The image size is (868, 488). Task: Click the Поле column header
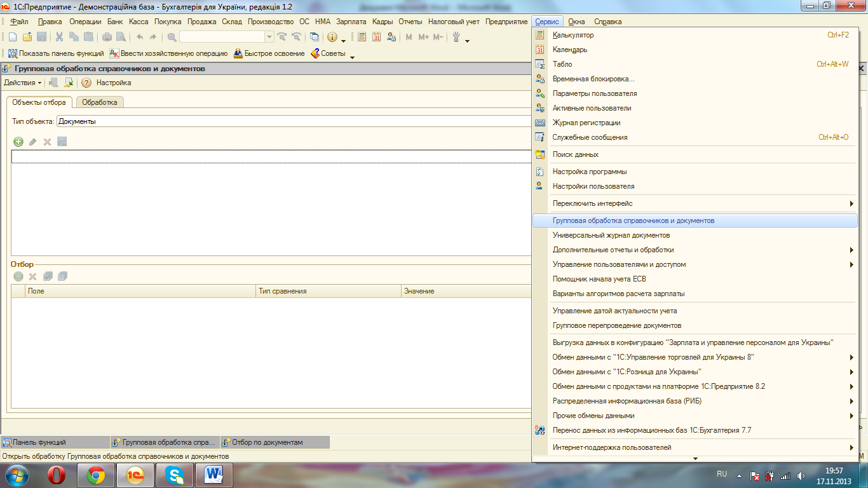[140, 291]
